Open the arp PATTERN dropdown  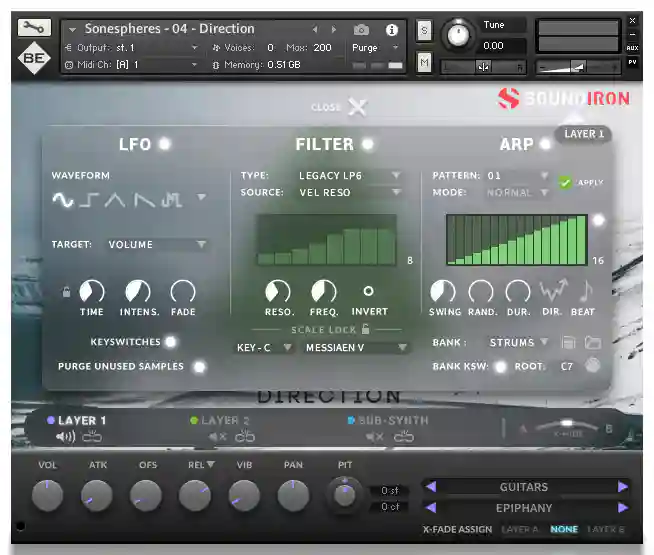coord(517,176)
